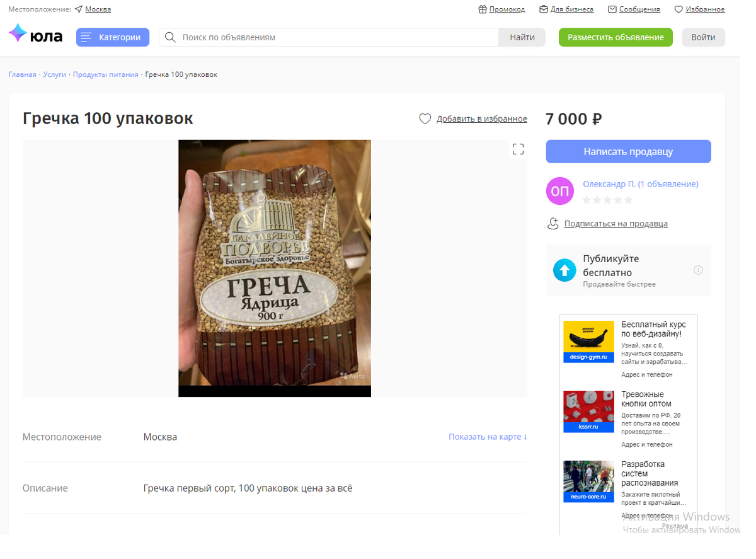Click the Разместить объявление button

coord(616,37)
